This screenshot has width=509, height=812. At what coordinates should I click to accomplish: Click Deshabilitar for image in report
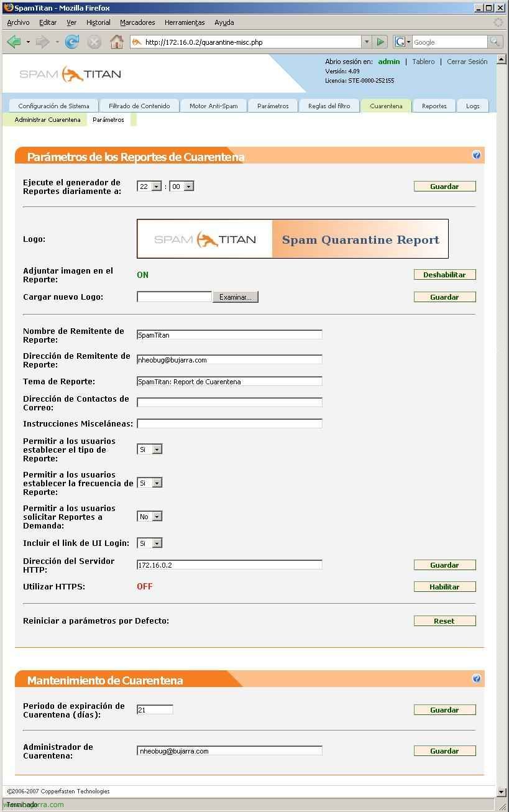tap(445, 275)
